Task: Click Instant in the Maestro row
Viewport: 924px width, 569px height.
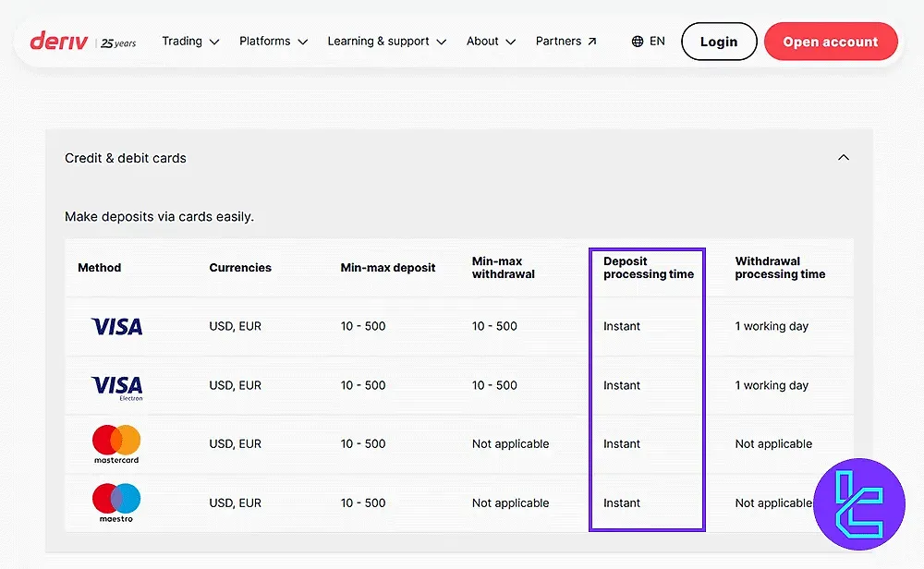Action: (x=622, y=503)
